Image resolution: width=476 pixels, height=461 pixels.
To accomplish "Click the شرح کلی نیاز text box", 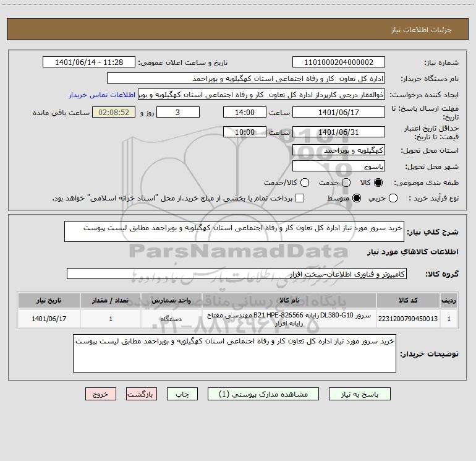I will click(x=234, y=231).
